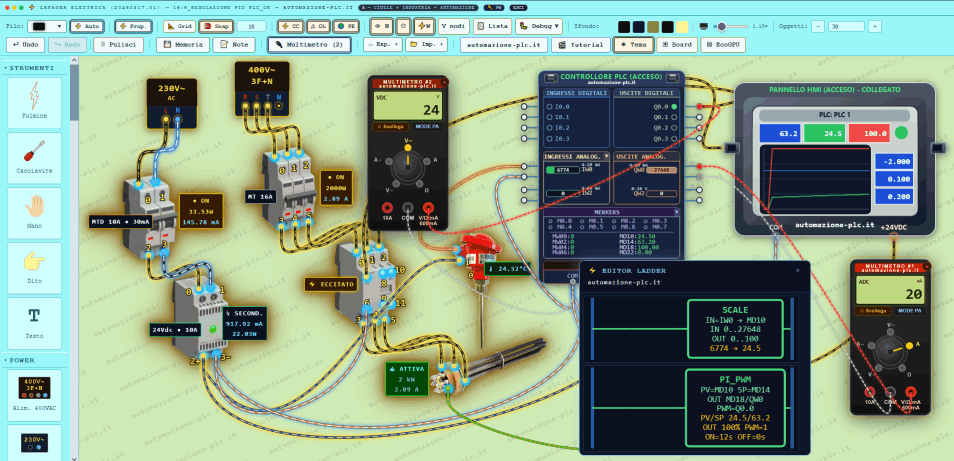Screen dimensions: 954x461
Task: Click the Undo button
Action: coord(25,45)
